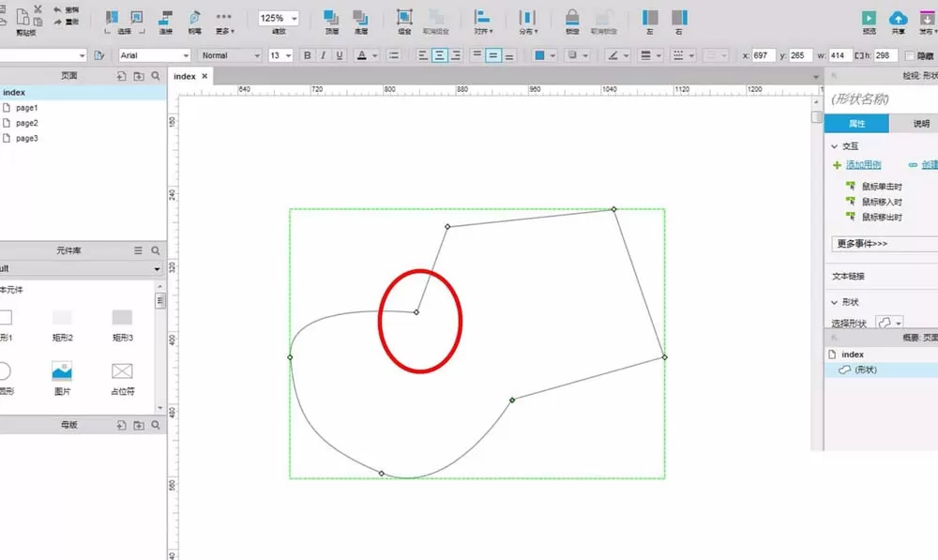Screen dimensions: 938x560
Task: Click the Add Case link
Action: tap(863, 165)
